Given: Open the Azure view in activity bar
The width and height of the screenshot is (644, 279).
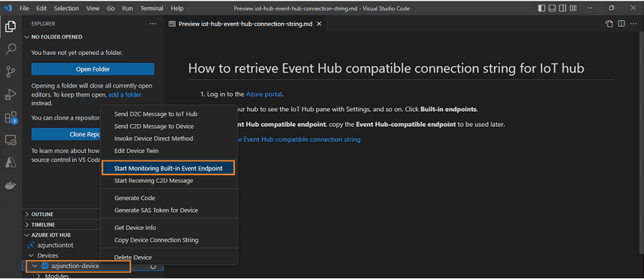Looking at the screenshot, I should pos(11,162).
